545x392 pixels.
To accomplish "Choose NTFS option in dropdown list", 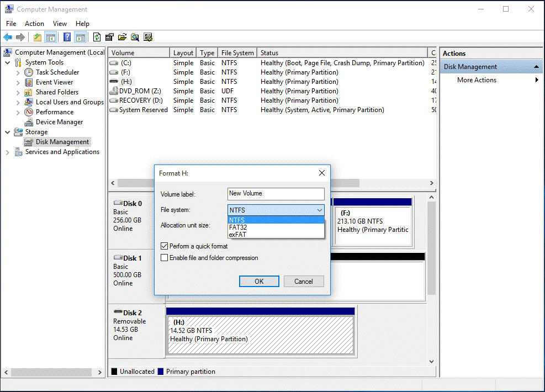I will pos(276,220).
